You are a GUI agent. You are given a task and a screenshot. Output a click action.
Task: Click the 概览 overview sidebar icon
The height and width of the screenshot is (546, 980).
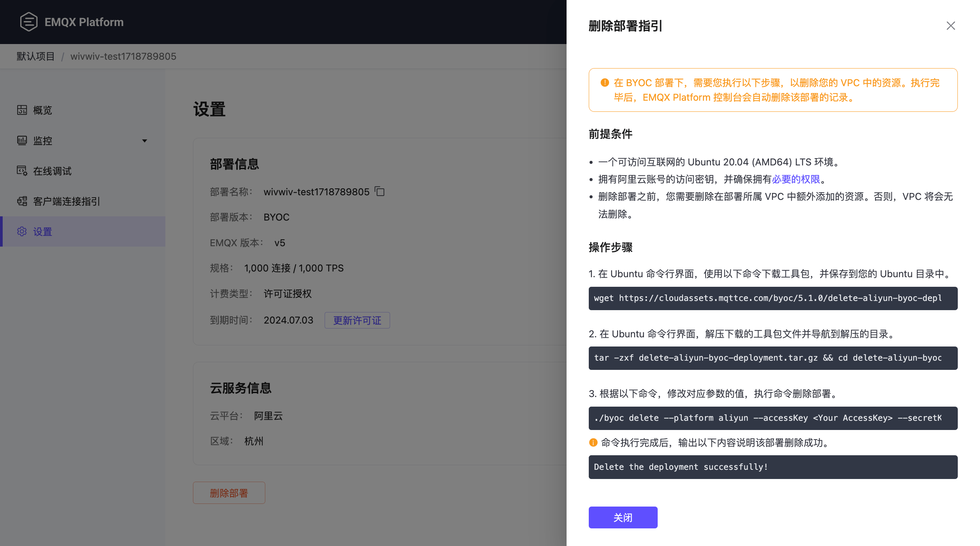point(22,110)
